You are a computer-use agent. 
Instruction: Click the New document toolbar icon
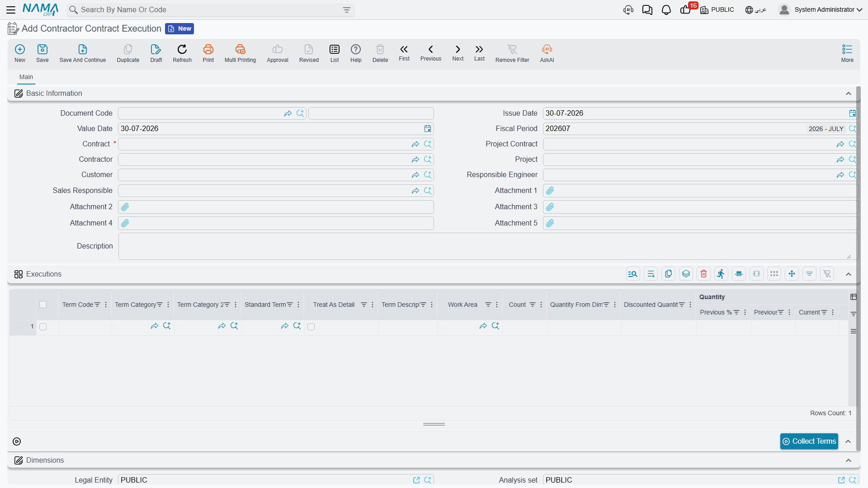click(x=20, y=53)
